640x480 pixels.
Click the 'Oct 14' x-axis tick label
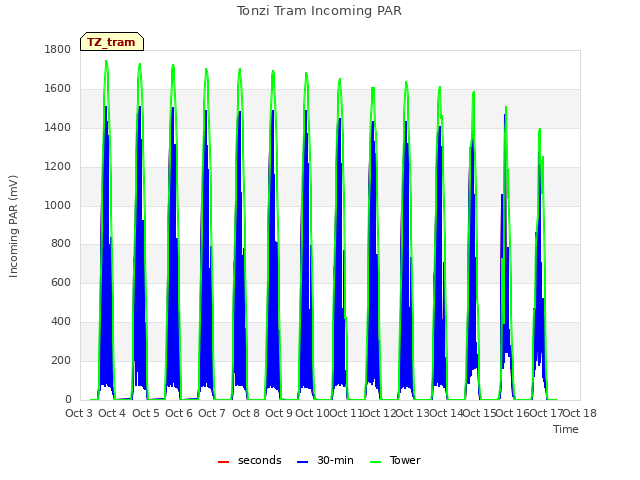[446, 413]
